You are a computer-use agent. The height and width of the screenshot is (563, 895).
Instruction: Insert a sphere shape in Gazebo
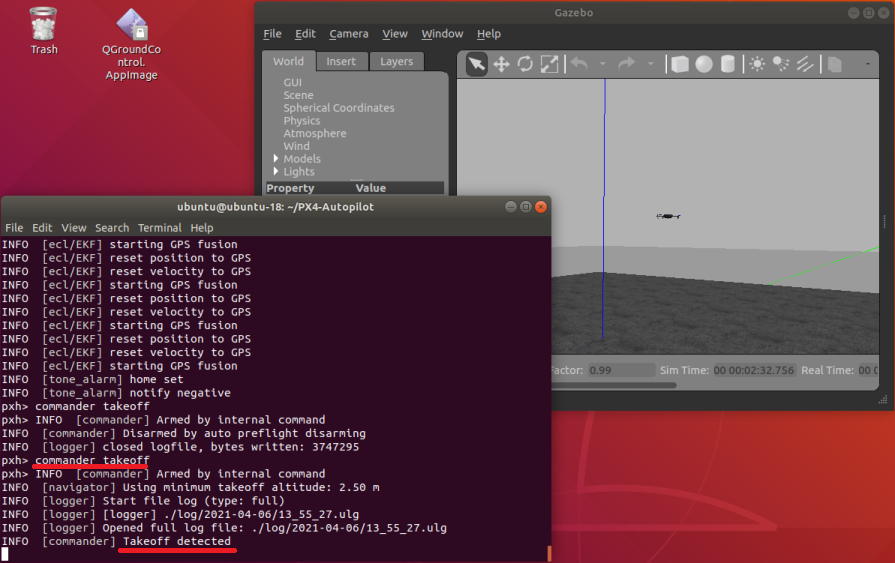point(704,64)
